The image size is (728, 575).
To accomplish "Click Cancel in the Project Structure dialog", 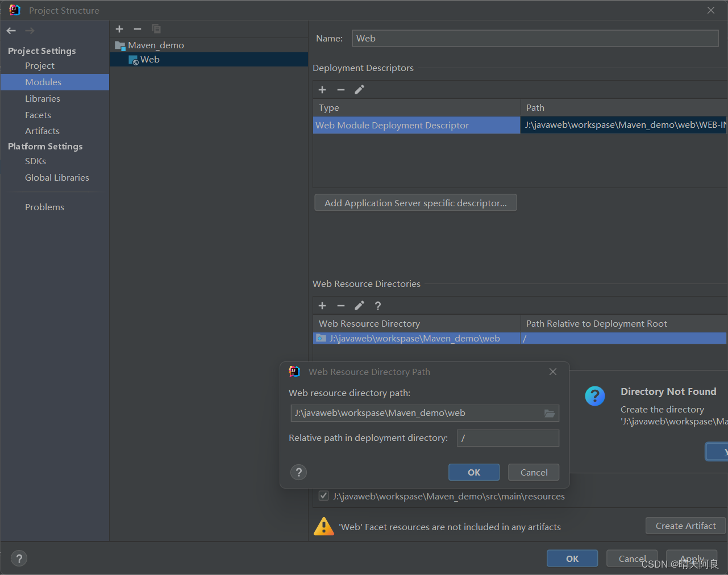I will [x=632, y=559].
